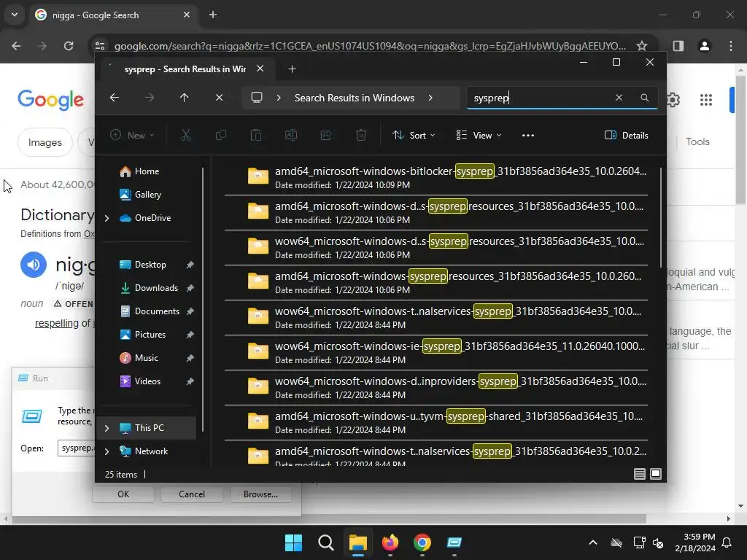The image size is (747, 560).
Task: View site information icon in Chrome address bar
Action: pos(100,46)
